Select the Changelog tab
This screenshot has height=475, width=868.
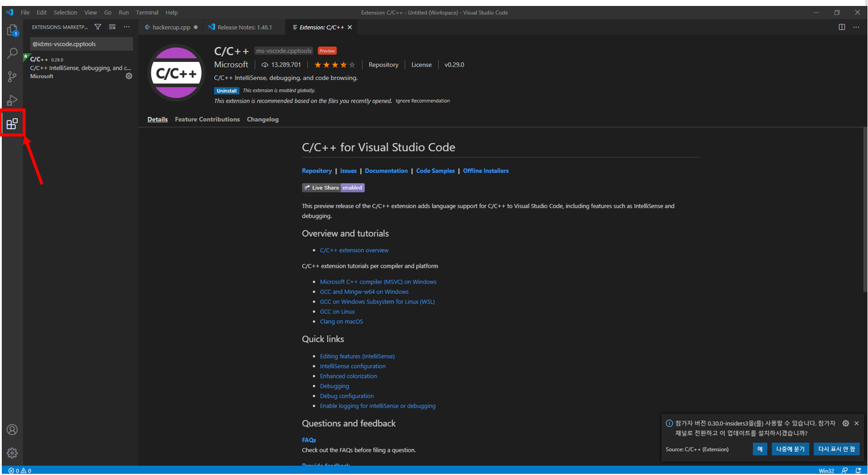coord(263,119)
